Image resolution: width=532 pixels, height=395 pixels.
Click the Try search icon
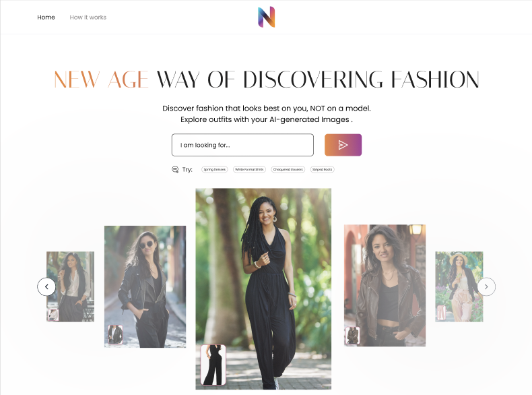175,169
